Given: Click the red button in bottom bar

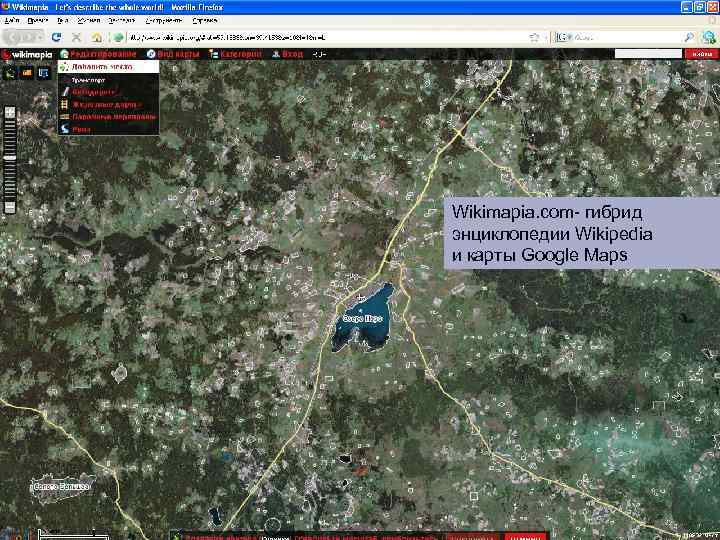Looking at the screenshot, I should pos(526,536).
